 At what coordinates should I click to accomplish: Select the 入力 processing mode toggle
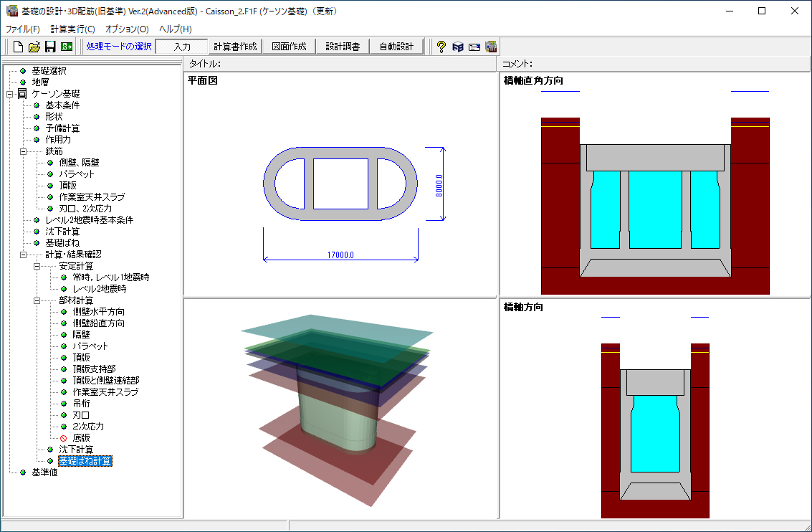click(x=182, y=47)
